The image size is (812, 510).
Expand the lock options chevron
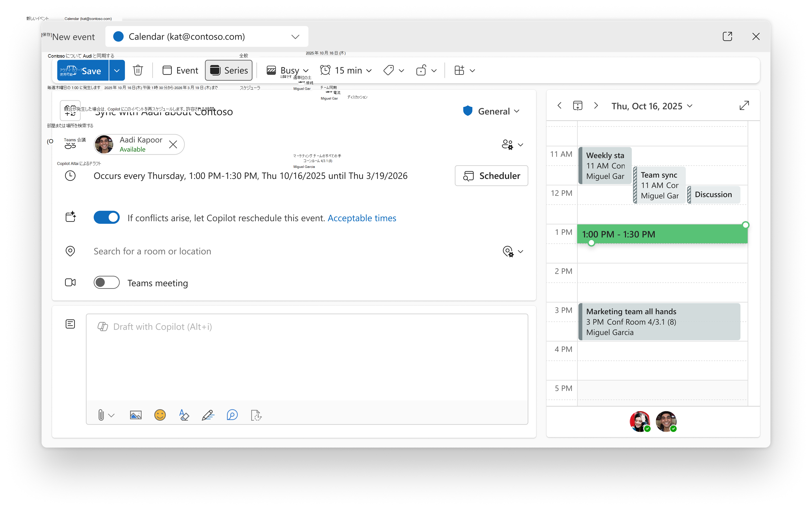click(x=434, y=71)
